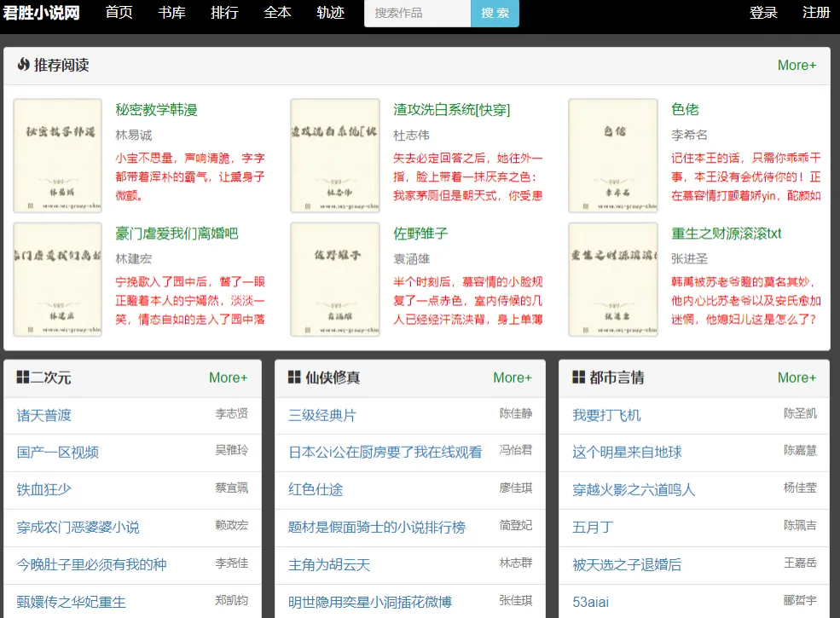The width and height of the screenshot is (840, 618).
Task: Click author 李志贤 in 二次元 list
Action: coord(232,413)
